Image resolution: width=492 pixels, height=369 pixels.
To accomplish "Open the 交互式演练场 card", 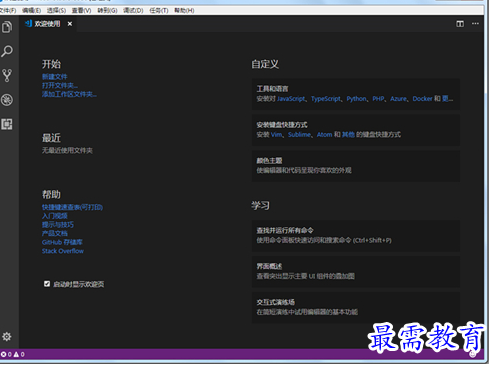I will point(356,308).
